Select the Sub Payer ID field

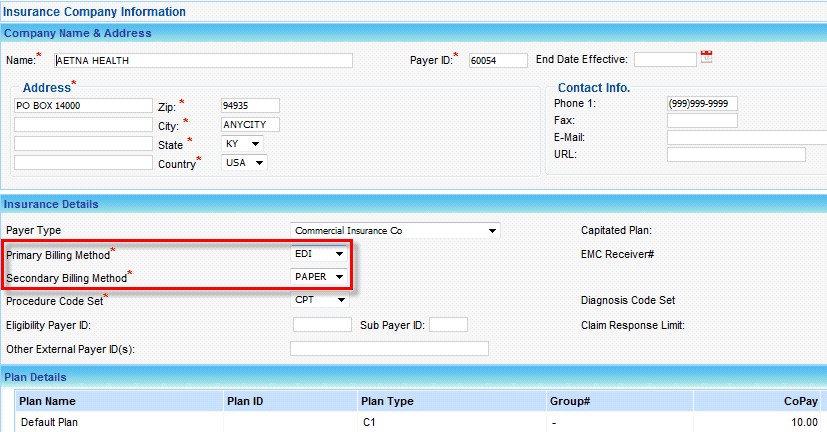click(448, 325)
